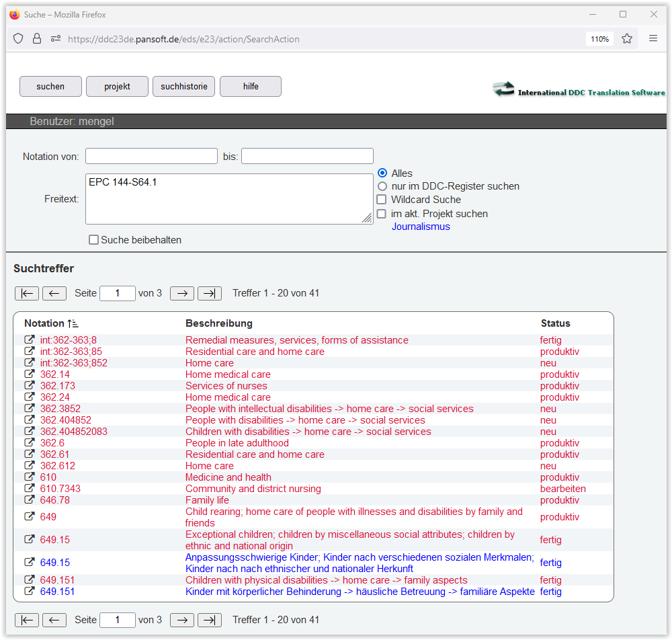
Task: Click sort ascending icon in Notation header
Action: 73,323
